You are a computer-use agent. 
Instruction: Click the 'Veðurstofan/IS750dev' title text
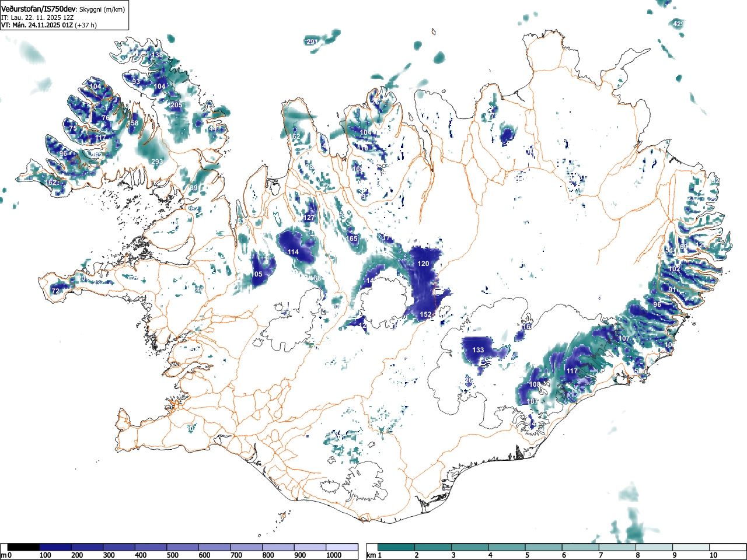[39, 9]
